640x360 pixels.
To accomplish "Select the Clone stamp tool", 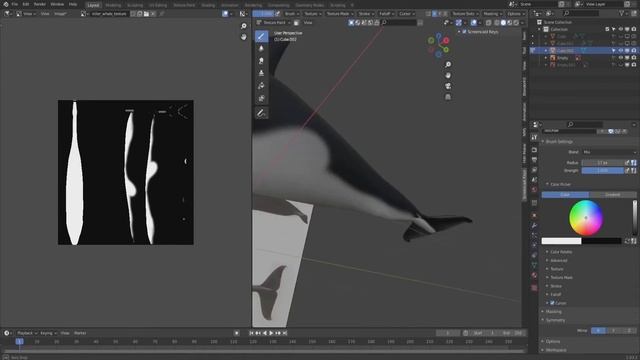I will coord(261,73).
